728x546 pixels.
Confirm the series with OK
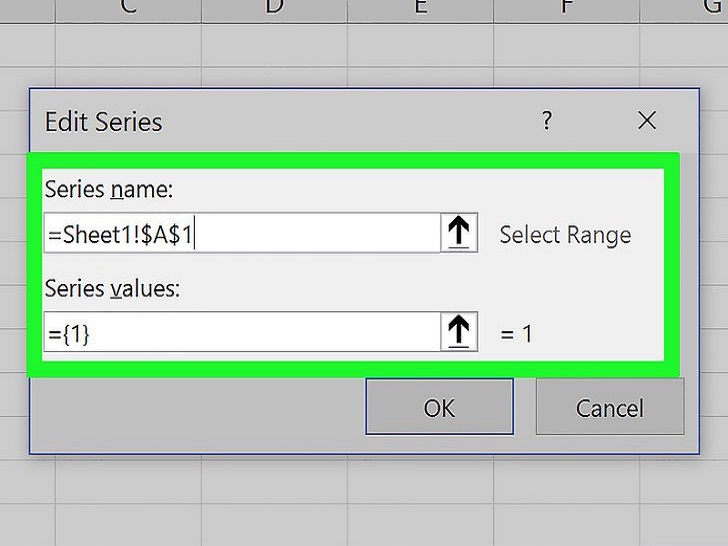coord(439,407)
